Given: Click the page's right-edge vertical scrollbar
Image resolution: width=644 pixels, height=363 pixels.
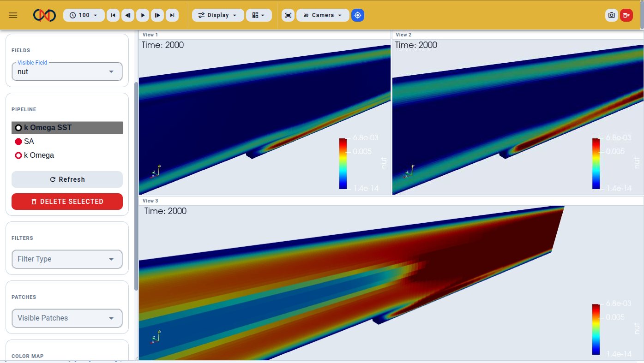Looking at the screenshot, I should tap(642, 15).
